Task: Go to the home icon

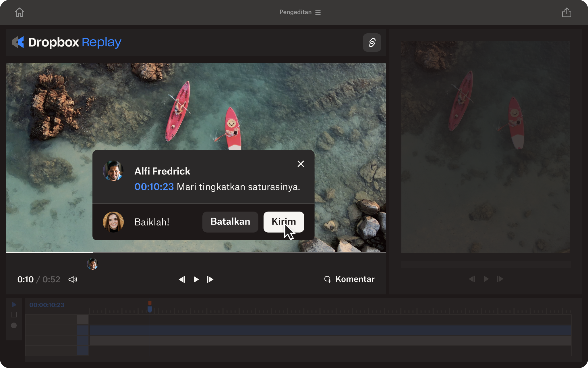Action: coord(20,12)
